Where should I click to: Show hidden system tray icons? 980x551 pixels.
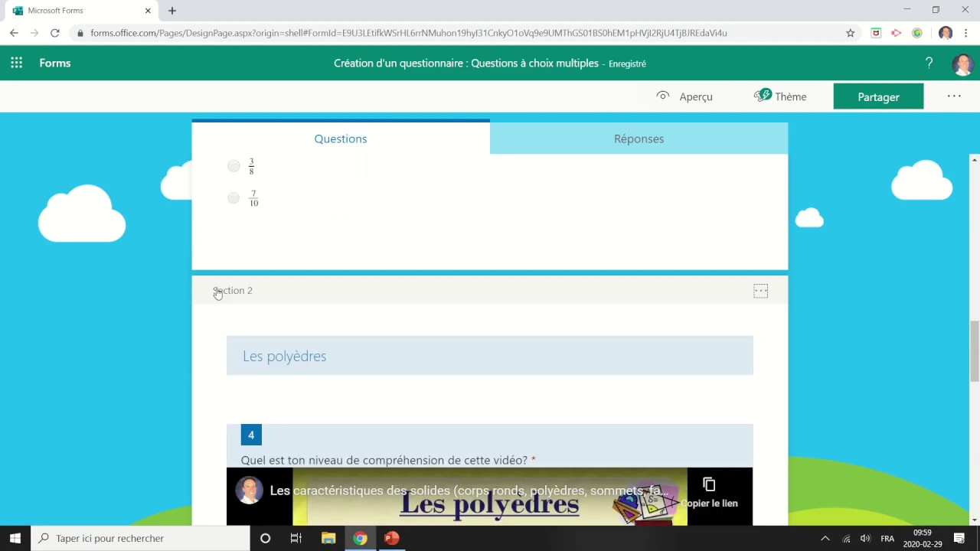click(x=825, y=538)
